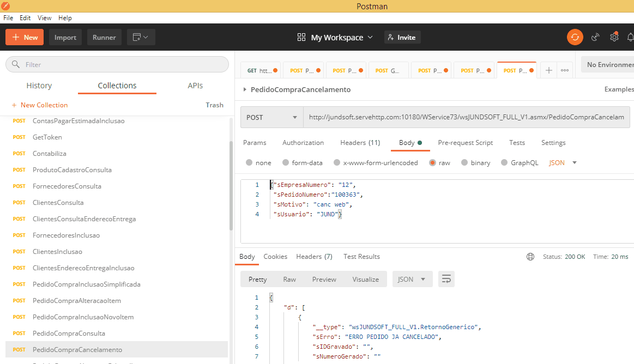The width and height of the screenshot is (634, 364).
Task: Select the none body type radio
Action: [249, 162]
